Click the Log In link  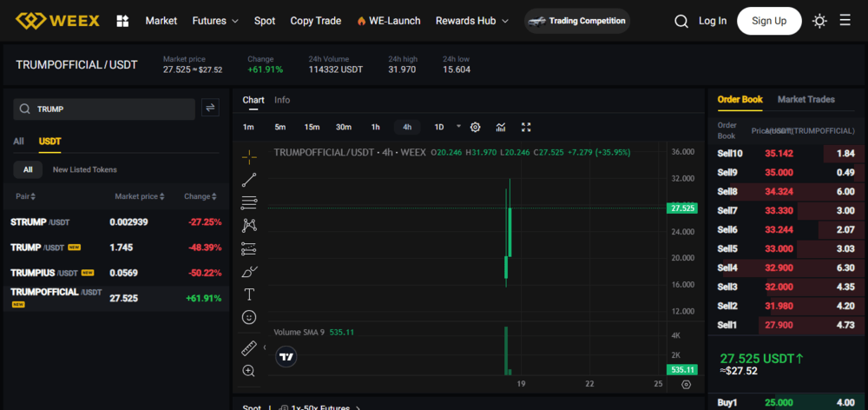coord(713,21)
